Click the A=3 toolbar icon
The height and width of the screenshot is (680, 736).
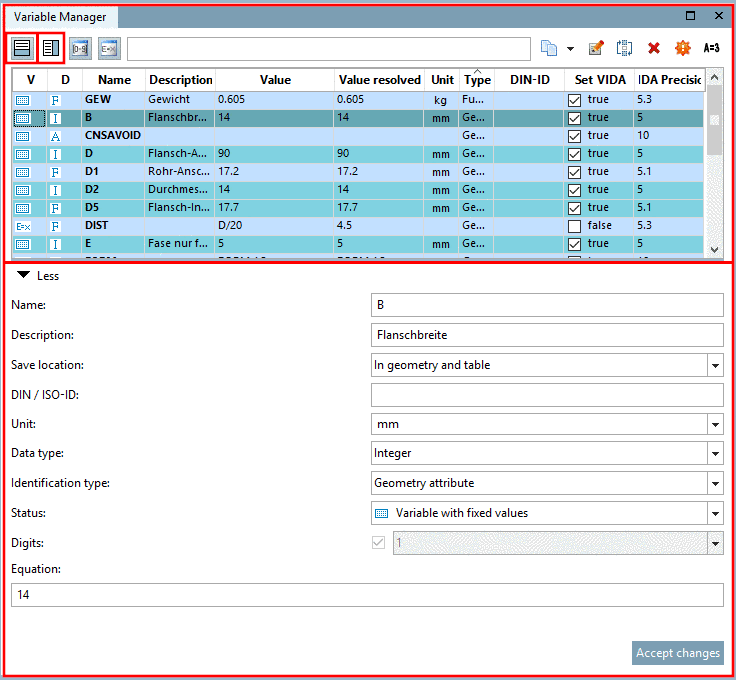711,48
